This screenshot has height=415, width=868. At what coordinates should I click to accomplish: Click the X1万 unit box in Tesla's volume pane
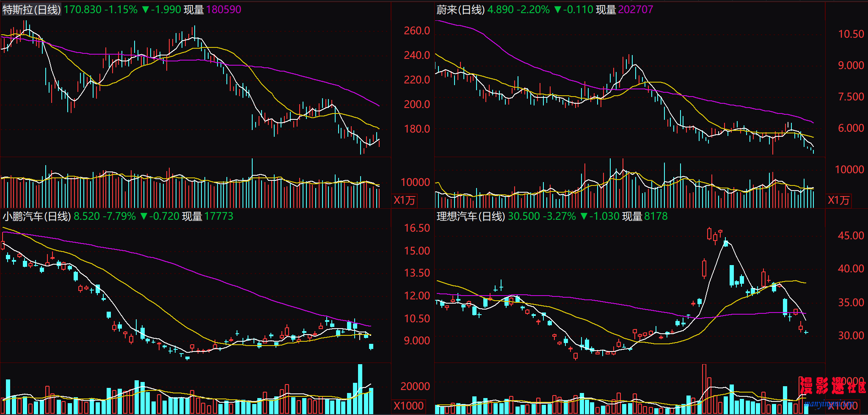click(x=405, y=200)
